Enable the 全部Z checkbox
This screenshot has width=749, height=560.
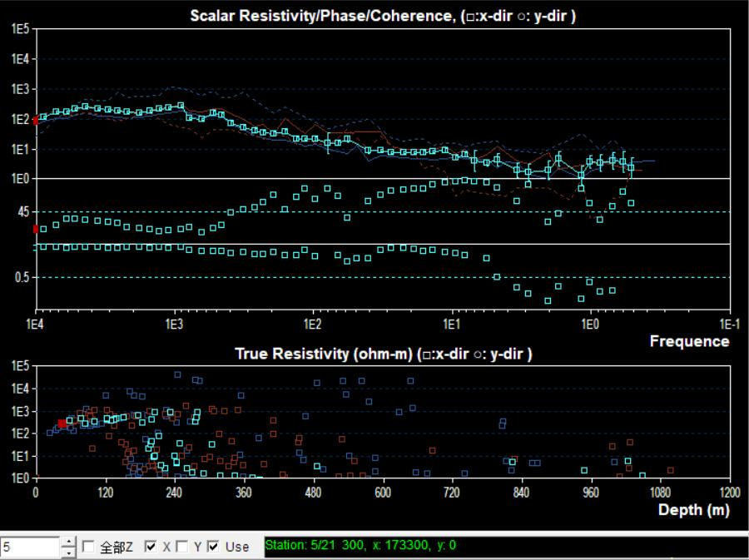pyautogui.click(x=89, y=547)
